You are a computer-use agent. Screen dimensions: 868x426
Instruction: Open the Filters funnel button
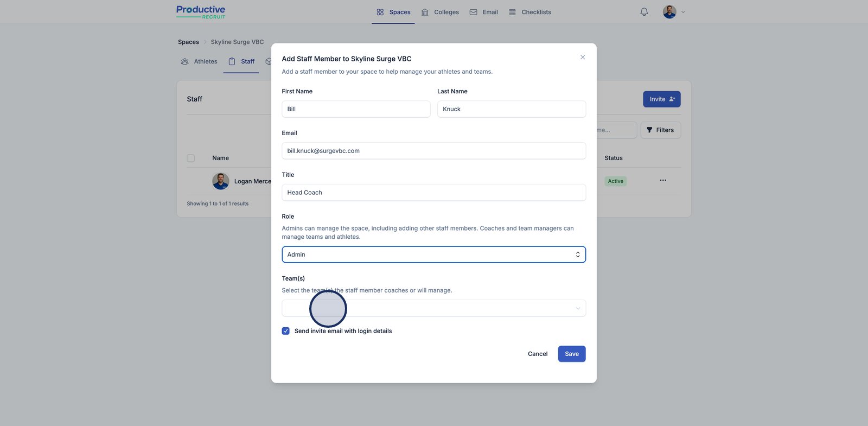click(x=660, y=130)
